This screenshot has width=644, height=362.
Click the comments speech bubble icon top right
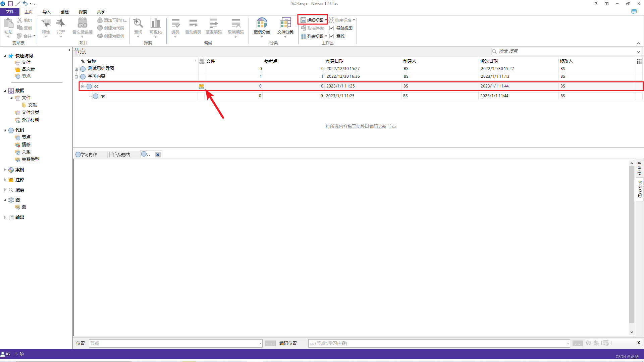[x=634, y=12]
